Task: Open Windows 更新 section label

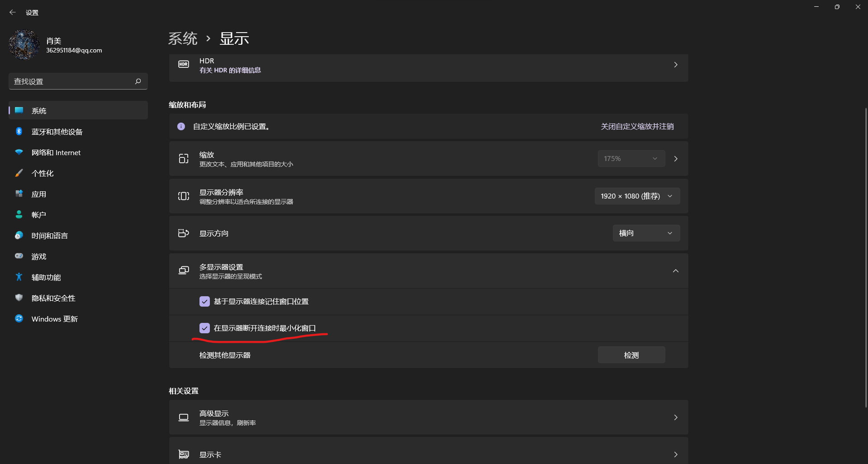Action: 55,319
